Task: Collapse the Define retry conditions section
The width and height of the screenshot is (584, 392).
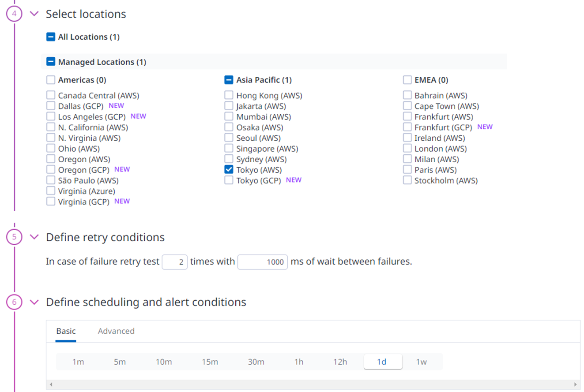Action: [34, 237]
